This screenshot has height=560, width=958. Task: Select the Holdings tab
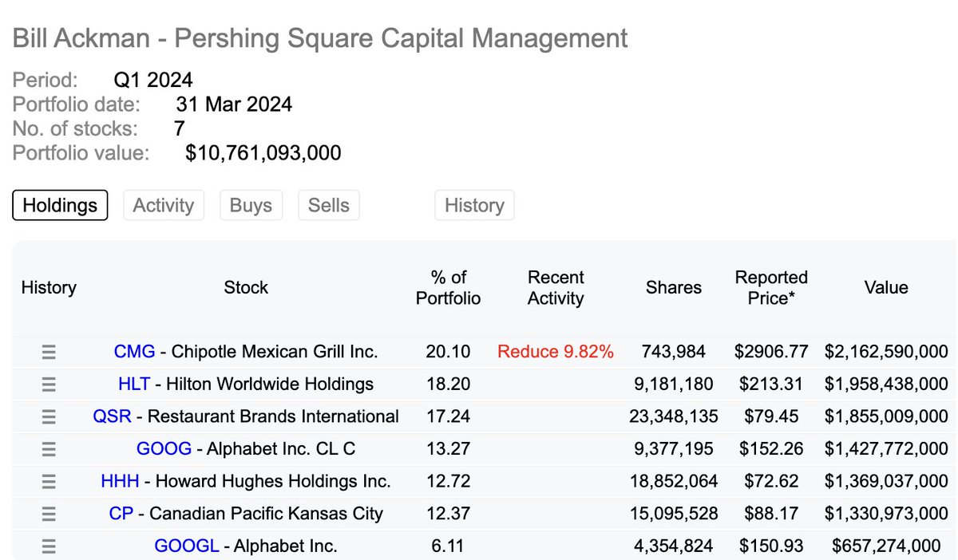click(60, 205)
